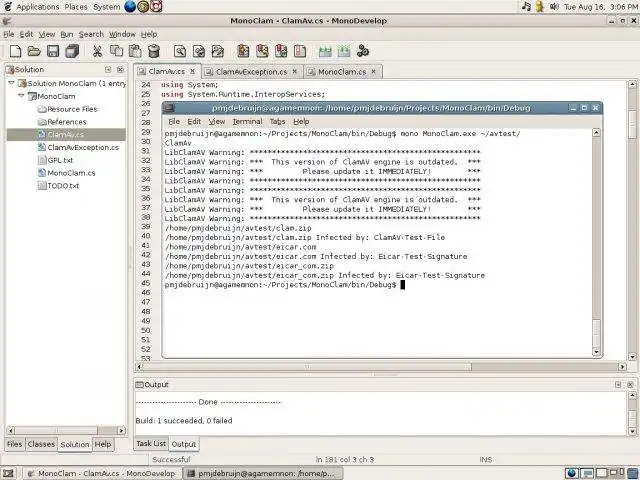
Task: Paste from clipboard with the toolbar icon
Action: (135, 51)
